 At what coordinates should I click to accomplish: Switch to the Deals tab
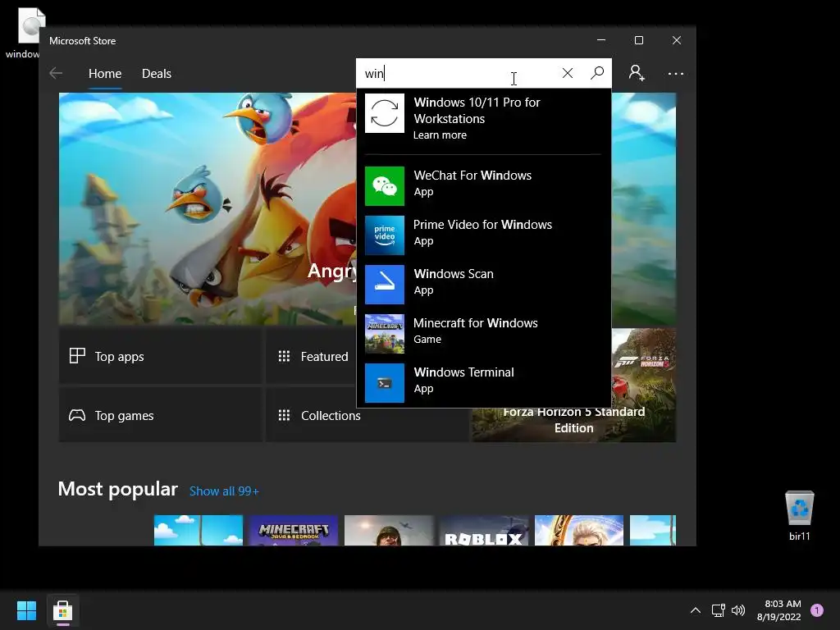click(157, 73)
